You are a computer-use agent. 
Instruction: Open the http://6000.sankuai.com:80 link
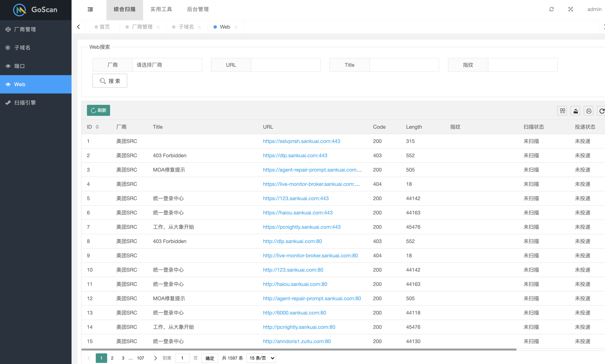pyautogui.click(x=295, y=313)
